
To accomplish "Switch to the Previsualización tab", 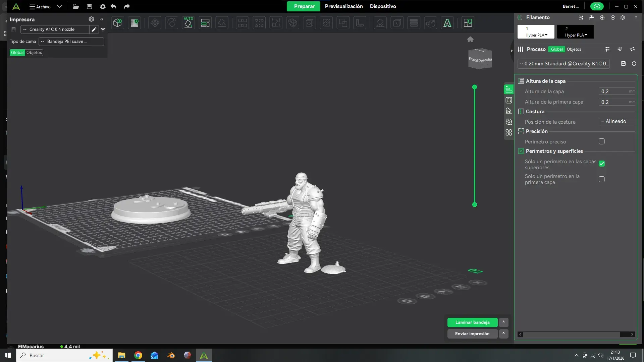I will [x=344, y=6].
